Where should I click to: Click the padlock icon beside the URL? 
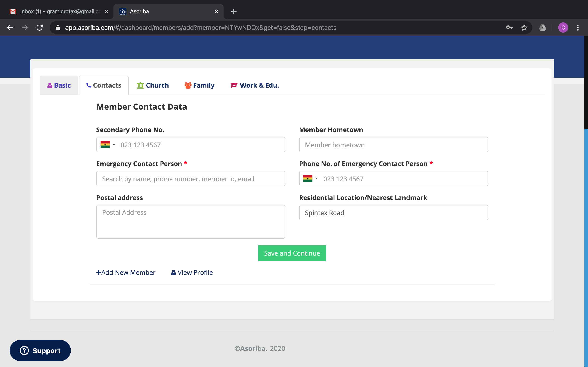[58, 28]
